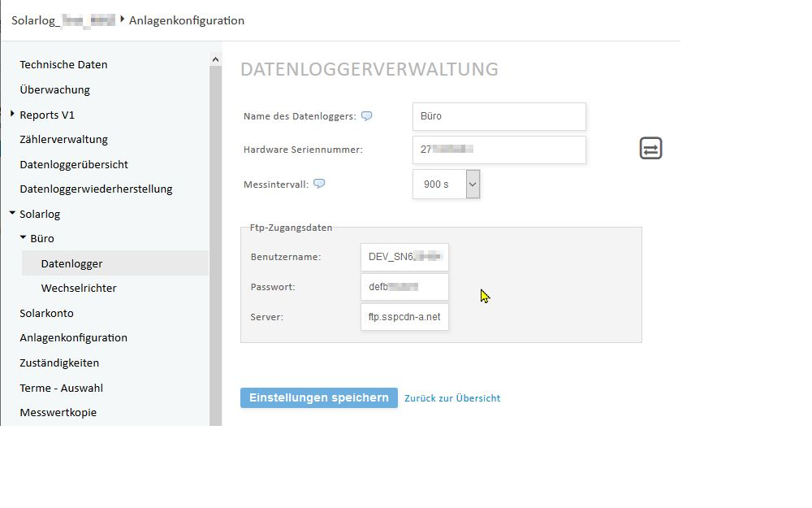Select the Wechselrichter tree item
Viewport: 812px width, 508px height.
click(79, 289)
